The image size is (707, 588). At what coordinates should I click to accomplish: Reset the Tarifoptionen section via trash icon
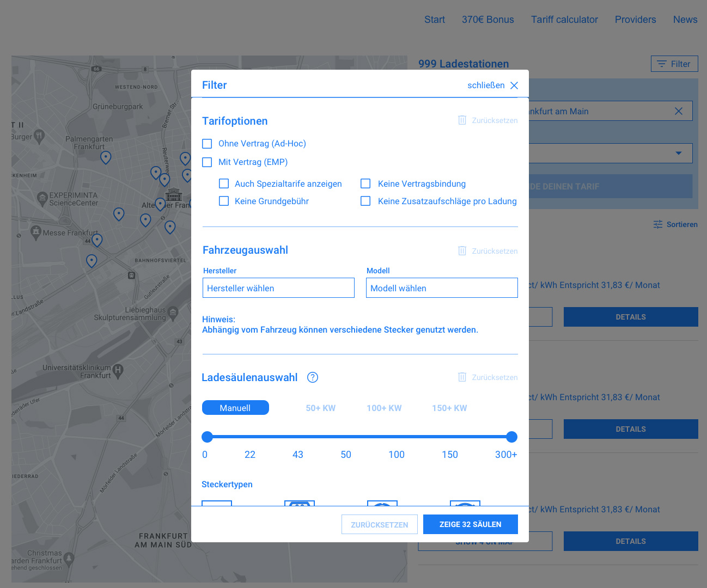click(462, 120)
